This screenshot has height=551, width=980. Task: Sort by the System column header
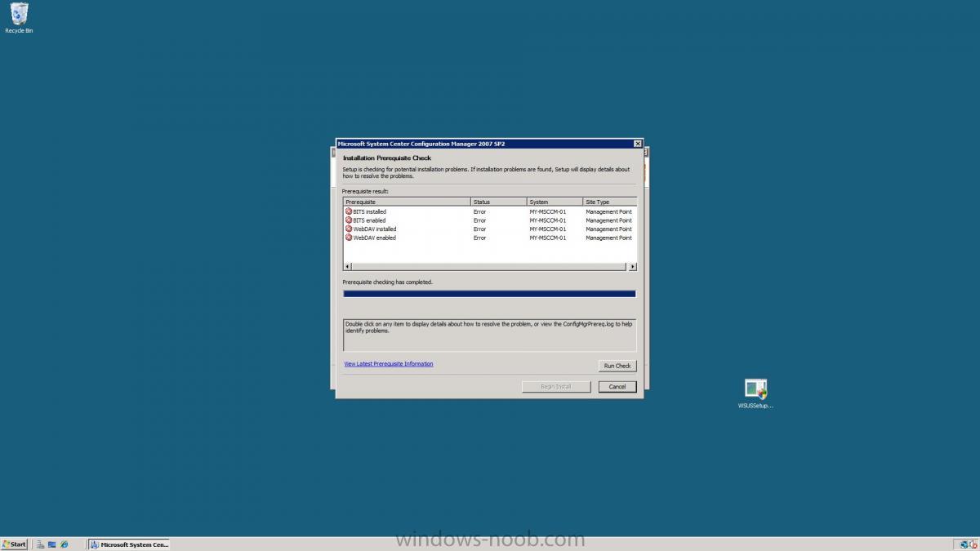(555, 202)
